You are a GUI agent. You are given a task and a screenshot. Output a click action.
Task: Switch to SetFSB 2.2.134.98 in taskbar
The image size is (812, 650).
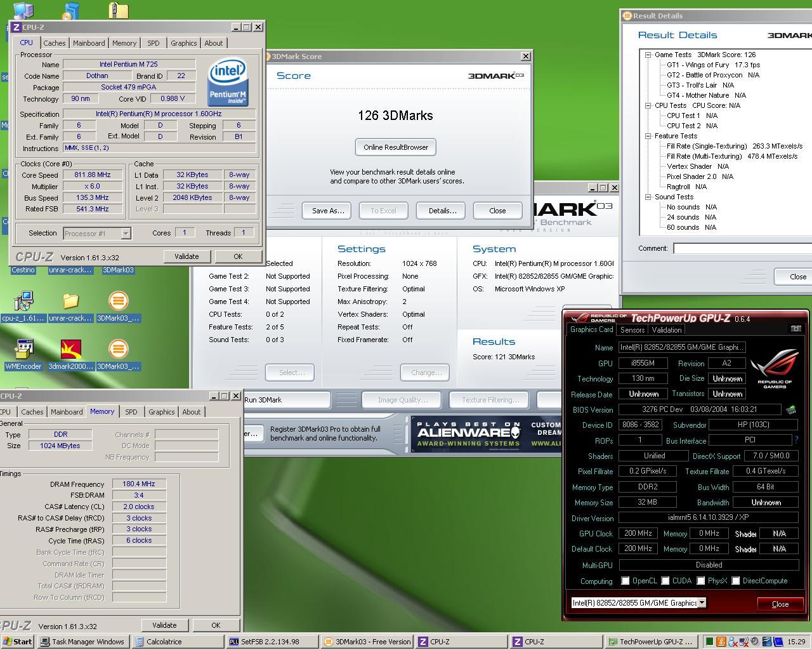273,642
